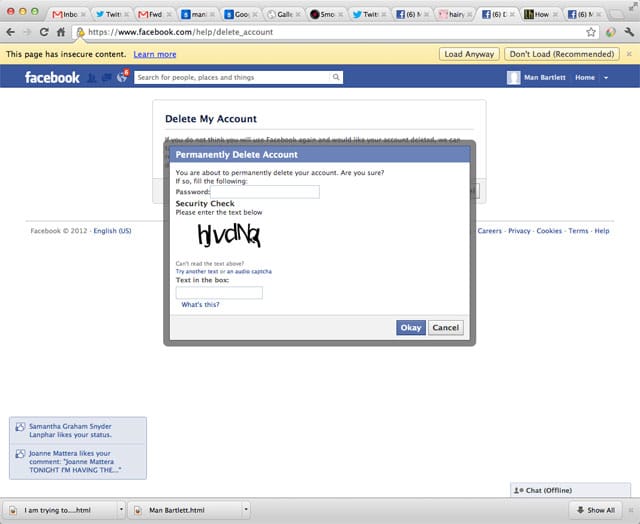Click the browser address bar URL
This screenshot has width=640, height=524.
(x=180, y=32)
